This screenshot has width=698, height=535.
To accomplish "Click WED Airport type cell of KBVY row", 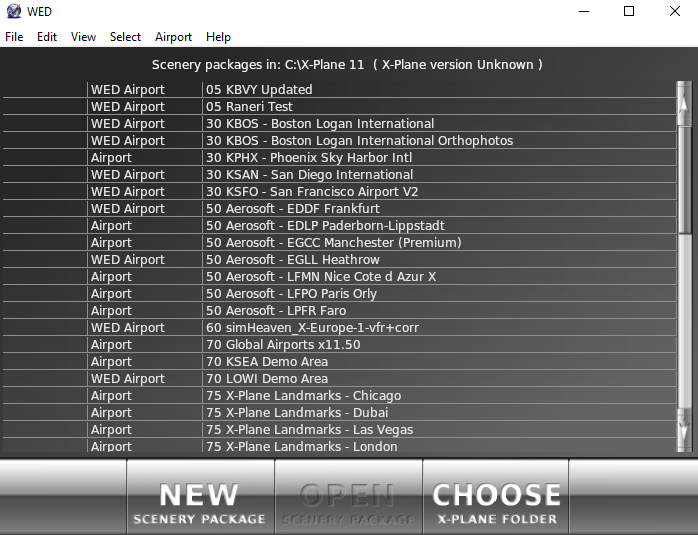I will point(145,89).
